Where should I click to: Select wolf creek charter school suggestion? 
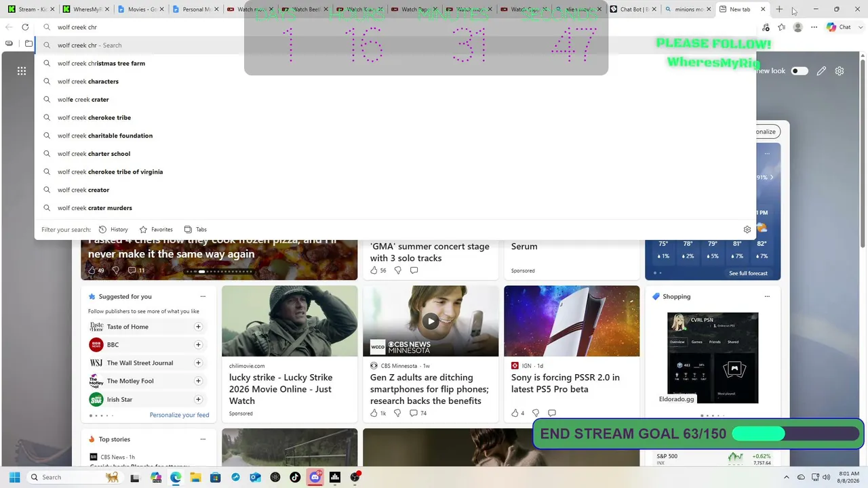395,154
